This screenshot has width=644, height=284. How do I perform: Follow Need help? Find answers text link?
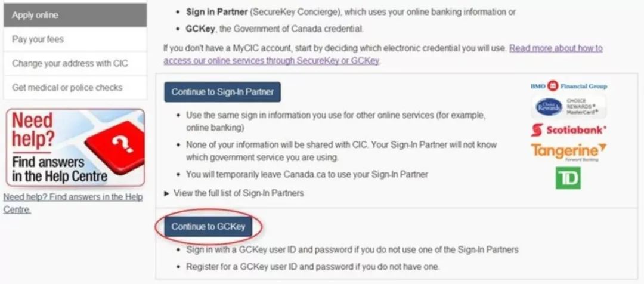[73, 203]
